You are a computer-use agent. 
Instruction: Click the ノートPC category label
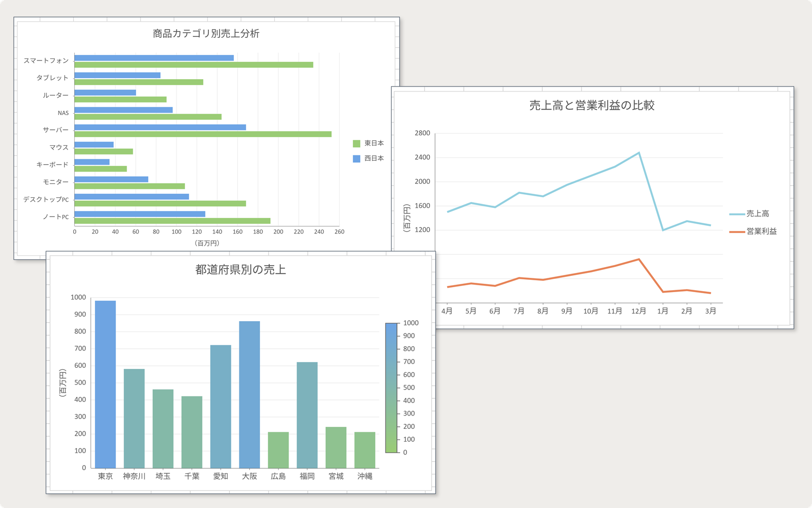[x=56, y=216]
